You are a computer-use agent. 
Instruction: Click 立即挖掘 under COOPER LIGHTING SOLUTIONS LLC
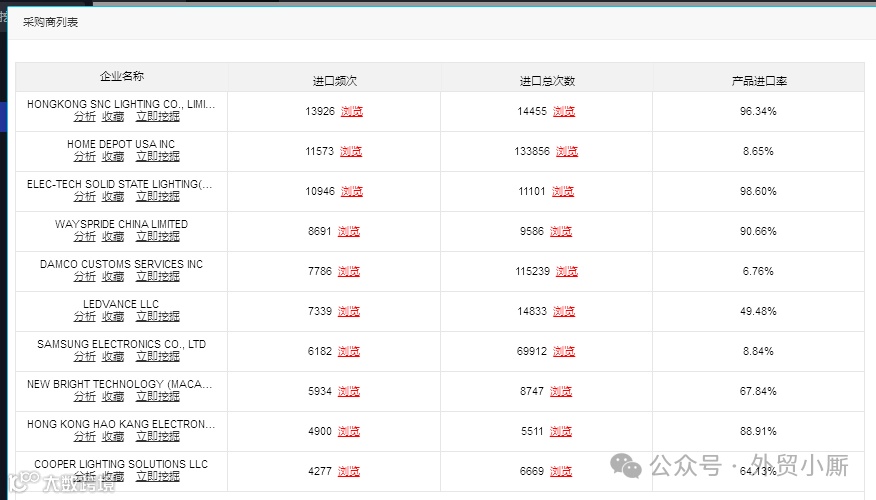(x=158, y=477)
